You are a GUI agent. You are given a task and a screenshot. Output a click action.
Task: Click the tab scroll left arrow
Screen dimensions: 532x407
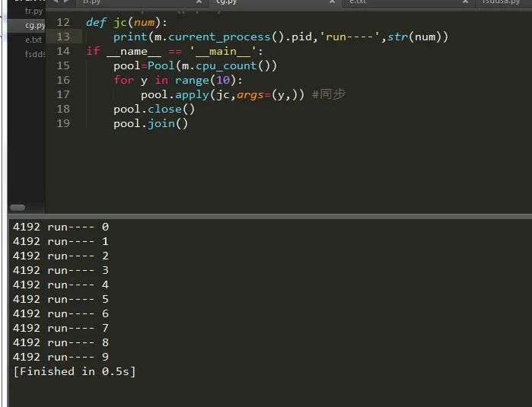[x=56, y=2]
